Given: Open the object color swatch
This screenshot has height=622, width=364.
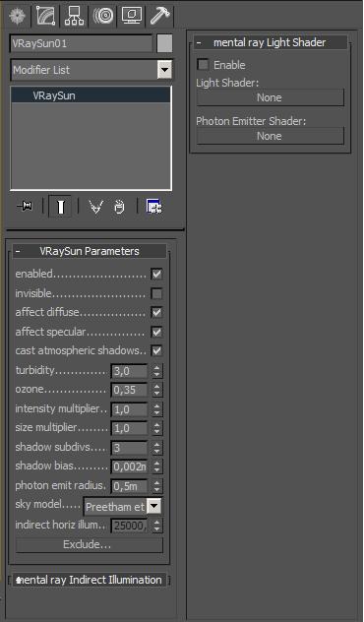Looking at the screenshot, I should tap(164, 43).
